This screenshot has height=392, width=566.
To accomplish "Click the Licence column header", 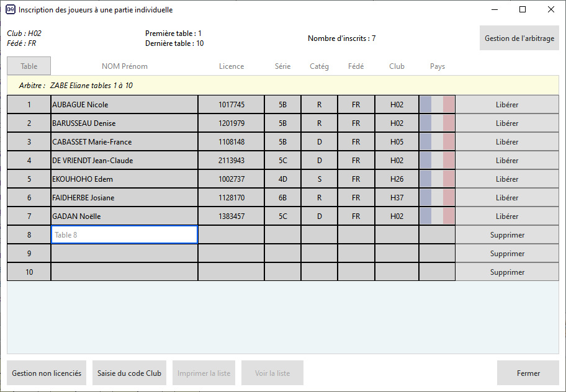I will [231, 66].
